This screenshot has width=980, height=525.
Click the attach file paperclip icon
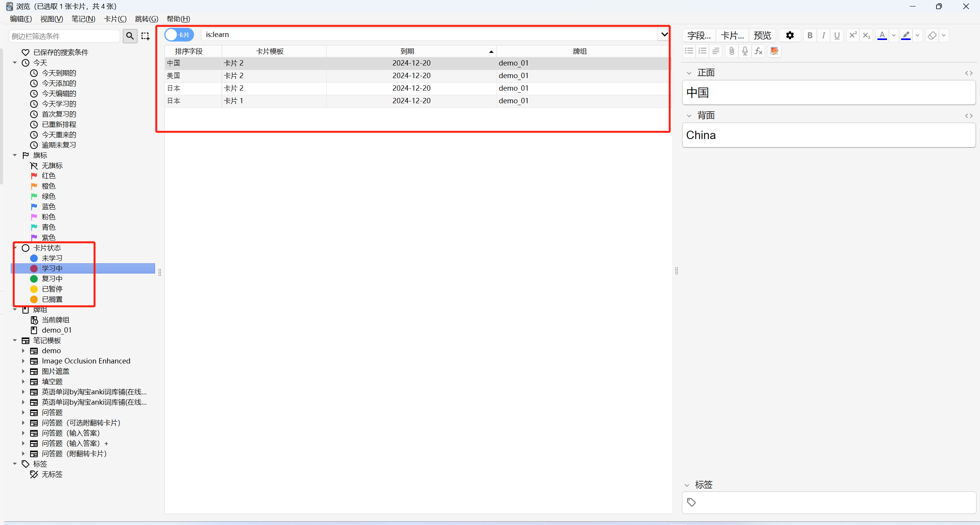[731, 51]
